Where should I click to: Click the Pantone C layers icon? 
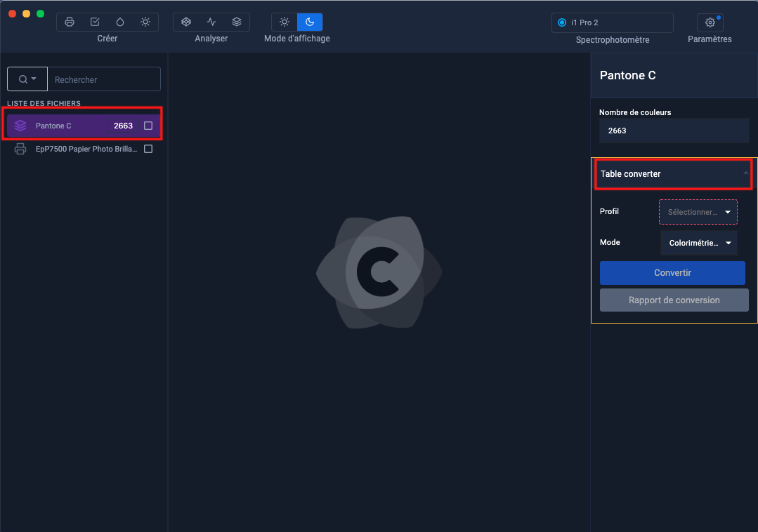coord(20,126)
